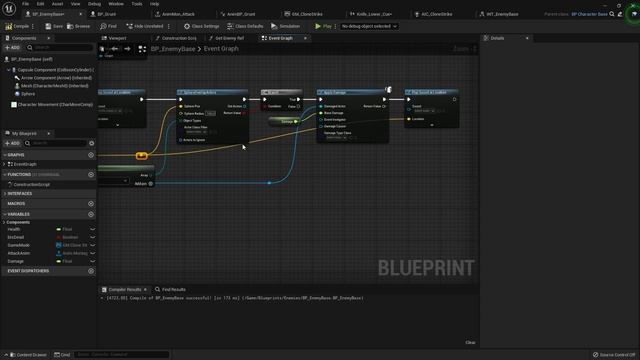Open Class Defaults
The image size is (640, 360).
coord(245,26)
